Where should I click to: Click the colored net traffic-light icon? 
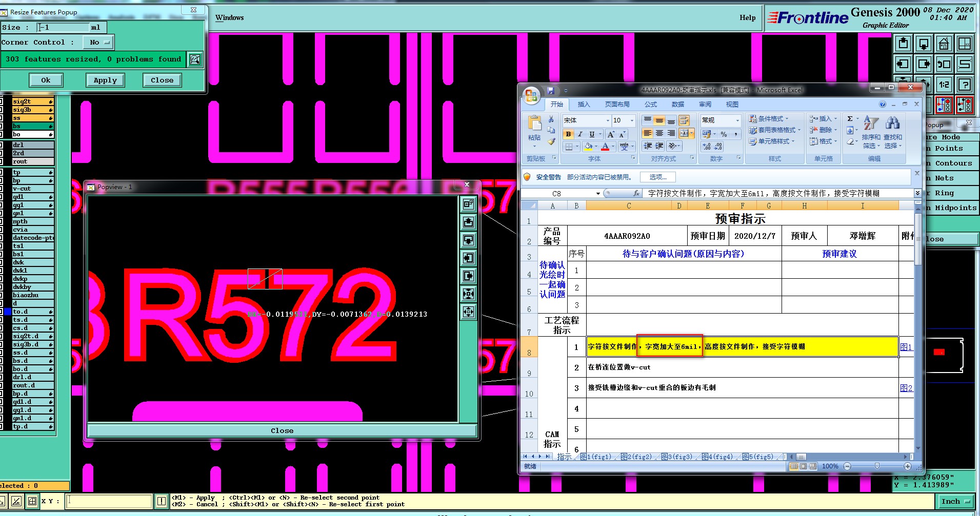click(944, 105)
